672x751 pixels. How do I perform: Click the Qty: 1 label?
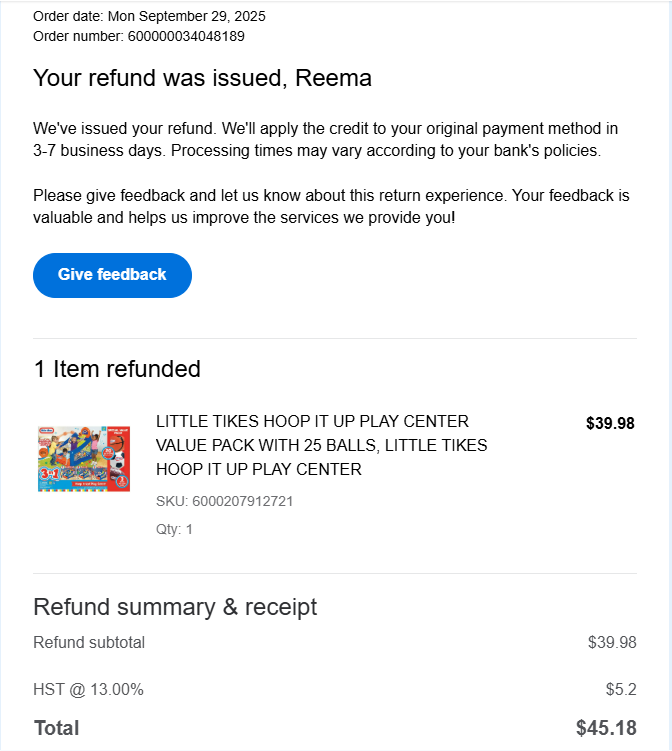[174, 529]
